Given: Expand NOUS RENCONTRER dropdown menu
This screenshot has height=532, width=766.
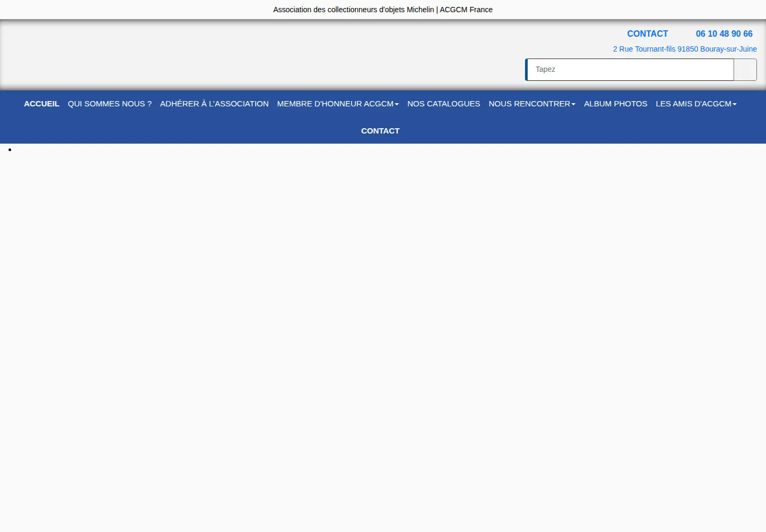Looking at the screenshot, I should (x=532, y=104).
